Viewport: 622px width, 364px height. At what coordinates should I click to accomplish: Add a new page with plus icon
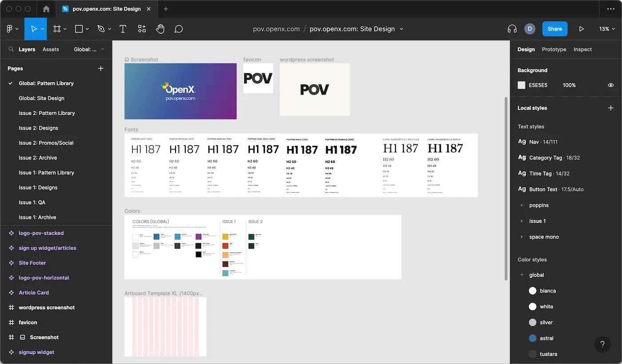[x=100, y=68]
